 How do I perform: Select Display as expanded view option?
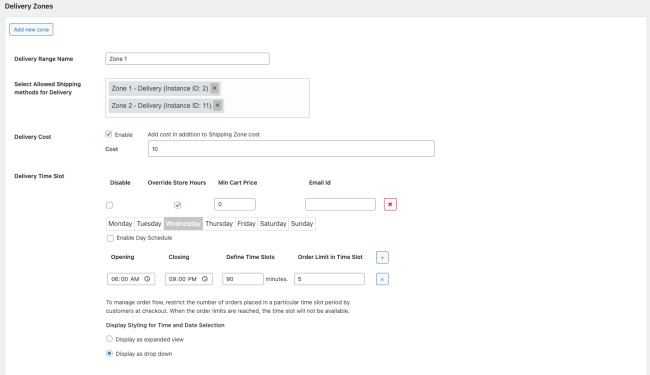click(x=109, y=339)
